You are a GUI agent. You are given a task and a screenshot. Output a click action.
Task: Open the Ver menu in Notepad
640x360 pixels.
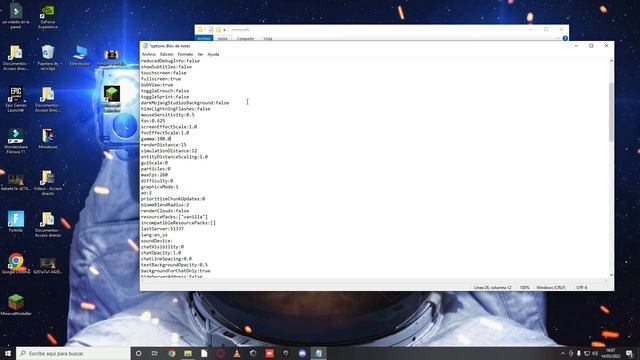(x=200, y=54)
